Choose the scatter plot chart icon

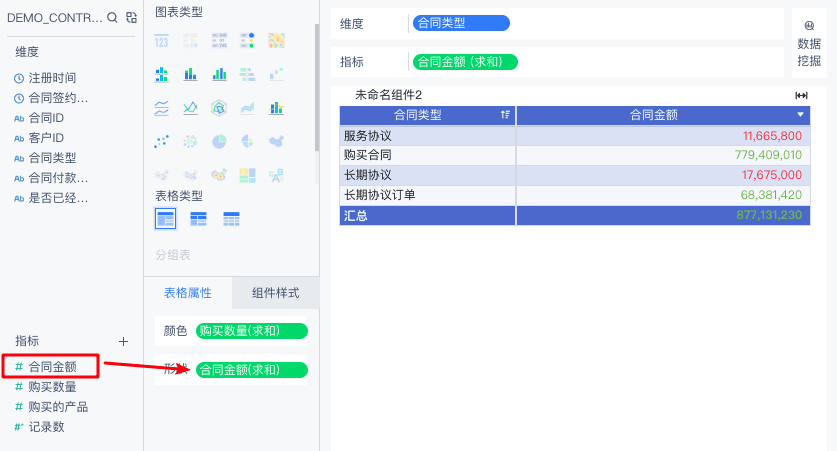162,141
